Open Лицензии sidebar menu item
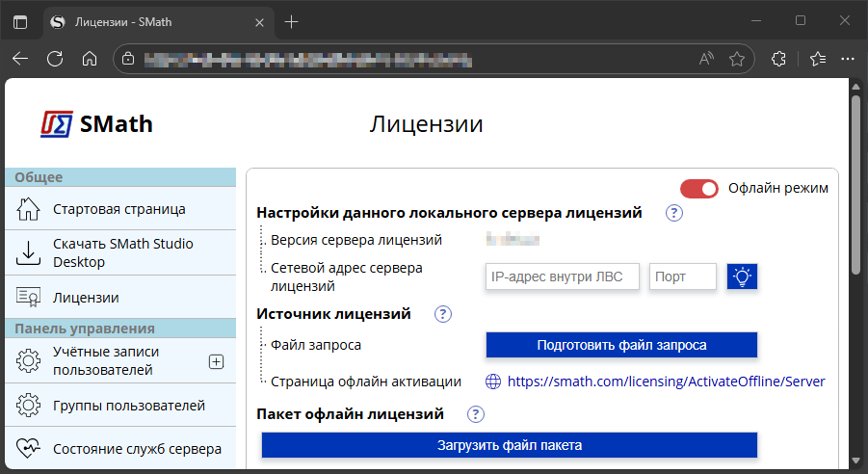 click(120, 298)
